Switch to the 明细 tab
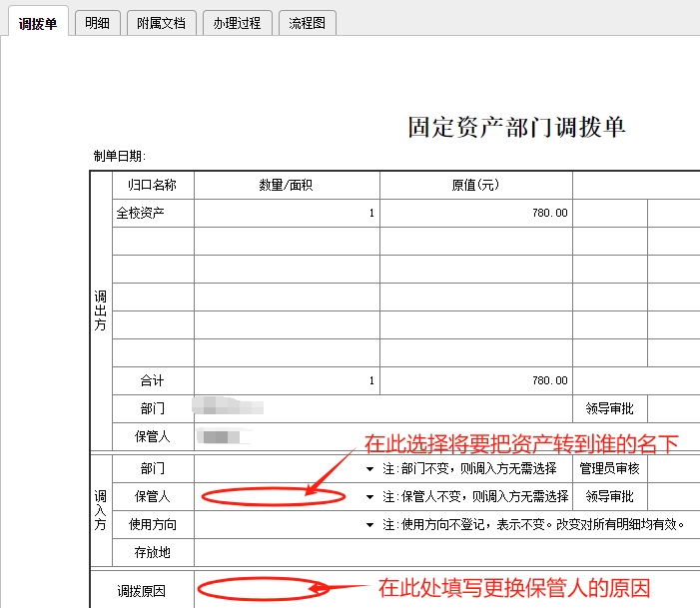700x608 pixels. pyautogui.click(x=97, y=23)
